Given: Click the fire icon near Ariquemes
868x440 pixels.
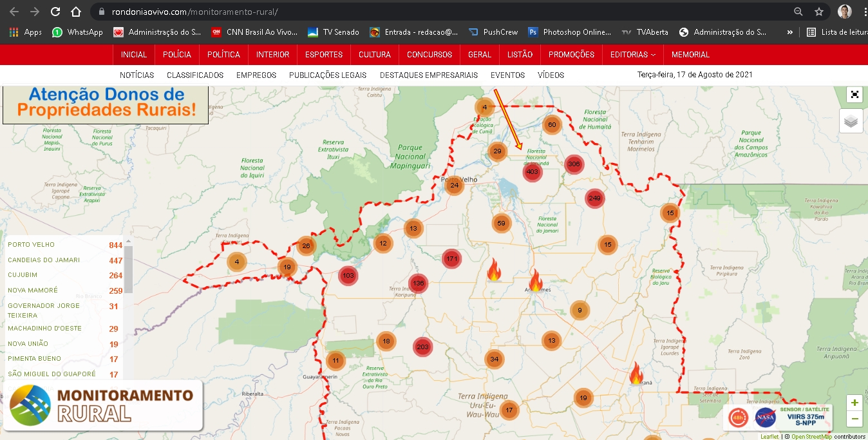Looking at the screenshot, I should (535, 281).
